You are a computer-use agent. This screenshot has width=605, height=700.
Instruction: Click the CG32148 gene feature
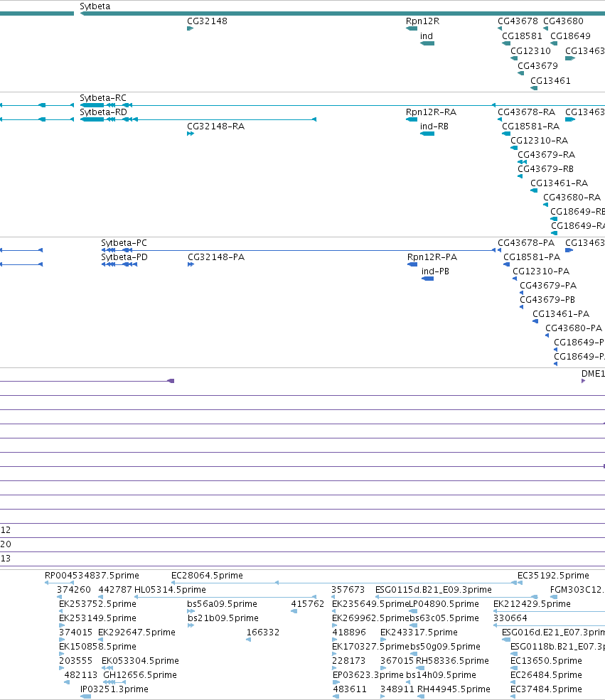click(x=191, y=28)
